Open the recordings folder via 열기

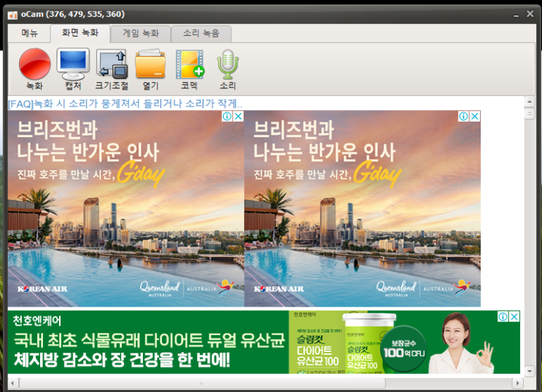(150, 68)
